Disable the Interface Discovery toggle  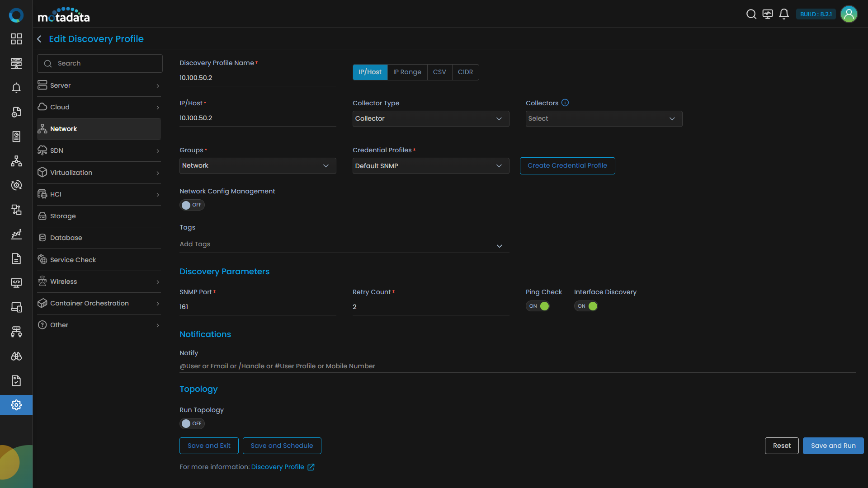[x=586, y=306]
